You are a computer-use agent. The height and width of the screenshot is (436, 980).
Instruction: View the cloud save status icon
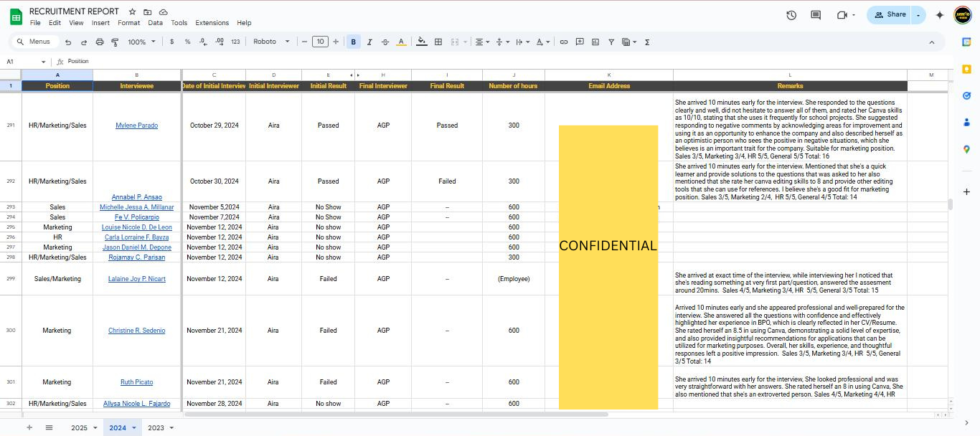point(164,12)
